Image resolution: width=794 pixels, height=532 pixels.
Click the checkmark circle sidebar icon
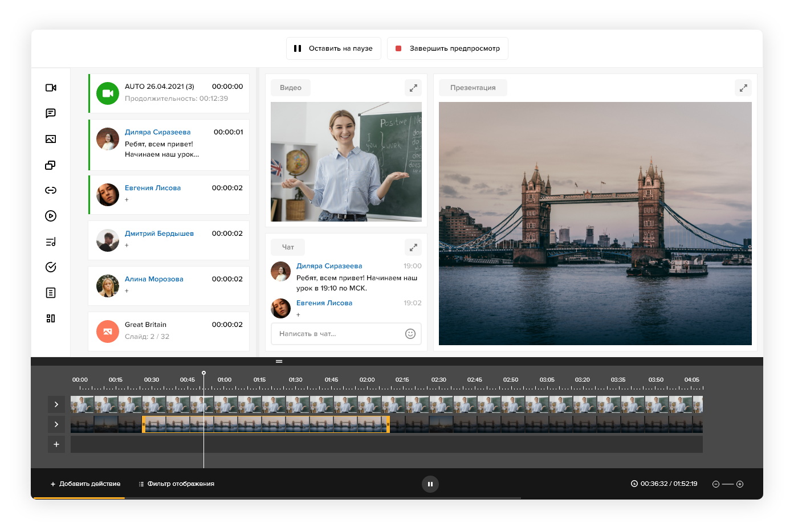pos(51,267)
